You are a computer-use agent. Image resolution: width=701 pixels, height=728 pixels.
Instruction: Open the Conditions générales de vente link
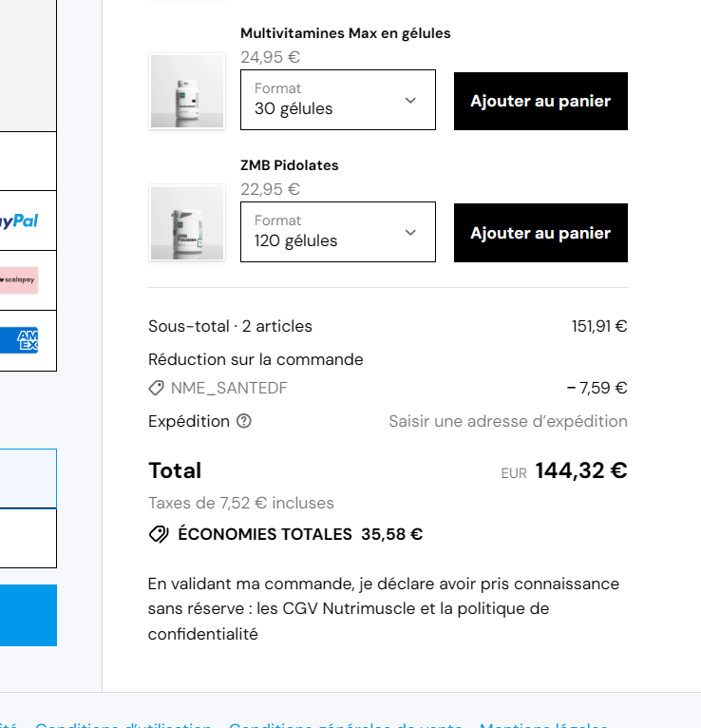point(346,724)
